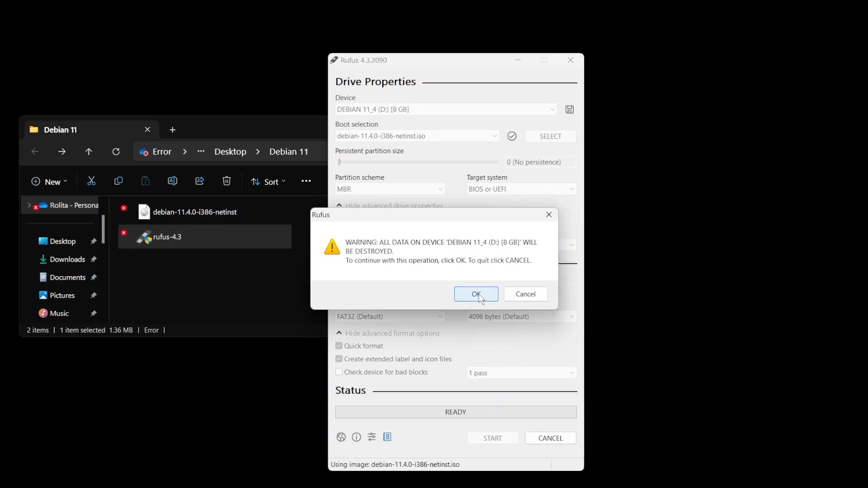
Task: Click the Debian 11 breadcrumb in address bar
Action: [x=289, y=152]
